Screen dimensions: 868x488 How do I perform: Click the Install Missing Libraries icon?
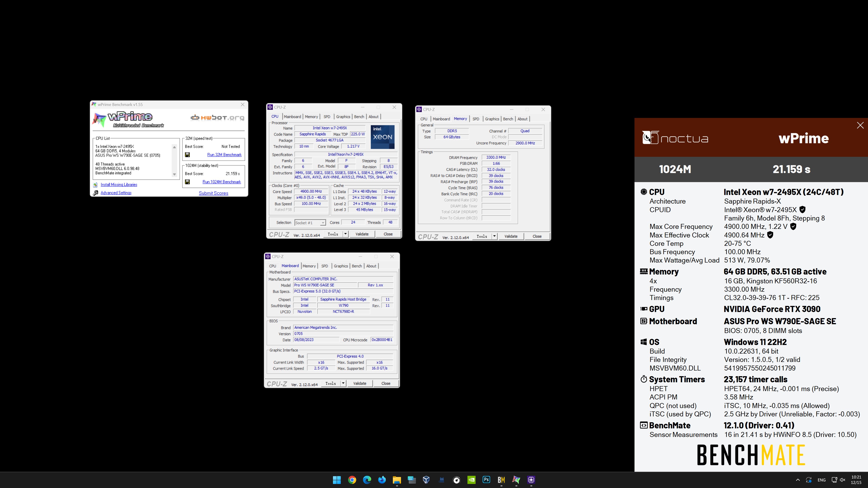click(95, 185)
